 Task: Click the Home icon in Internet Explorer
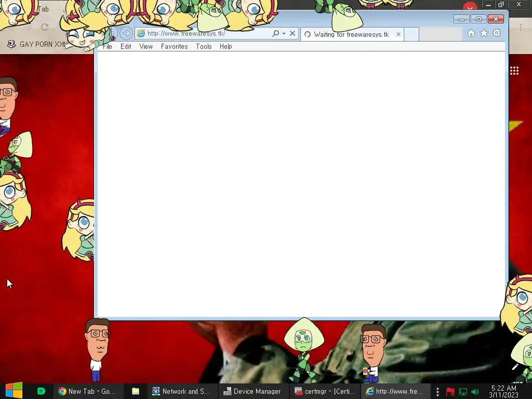tap(471, 33)
